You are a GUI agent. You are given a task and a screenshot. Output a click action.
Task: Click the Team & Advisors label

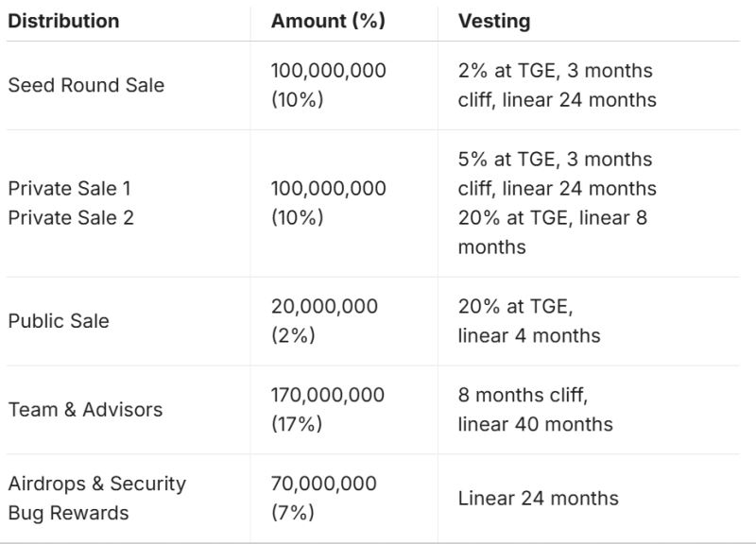(85, 410)
